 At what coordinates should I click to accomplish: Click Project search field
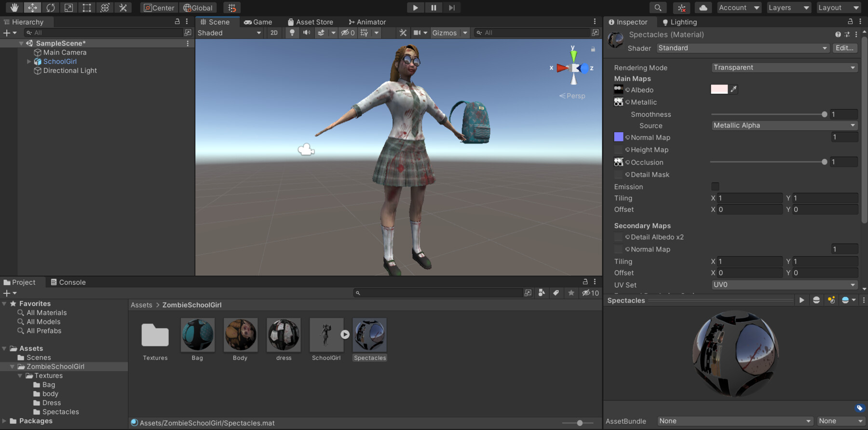tap(438, 293)
